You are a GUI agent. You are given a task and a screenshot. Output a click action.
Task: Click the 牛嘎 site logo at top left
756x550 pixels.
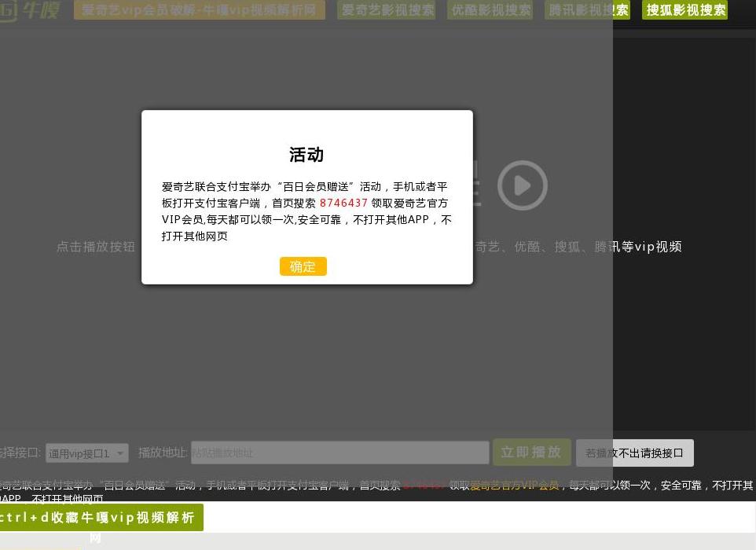point(30,10)
